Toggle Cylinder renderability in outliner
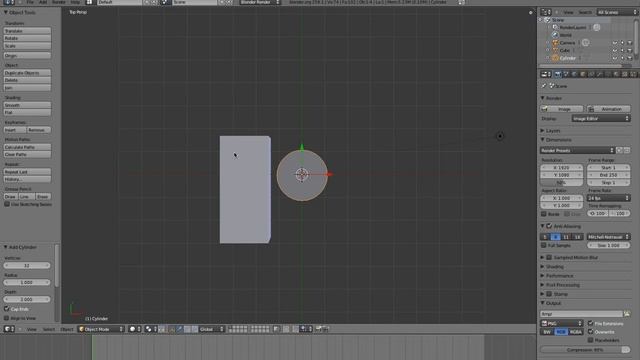 pyautogui.click(x=630, y=58)
